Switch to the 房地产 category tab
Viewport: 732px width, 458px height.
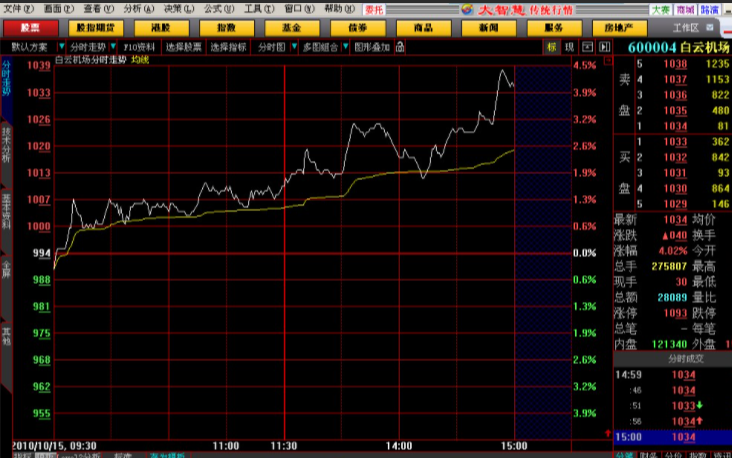(x=619, y=28)
